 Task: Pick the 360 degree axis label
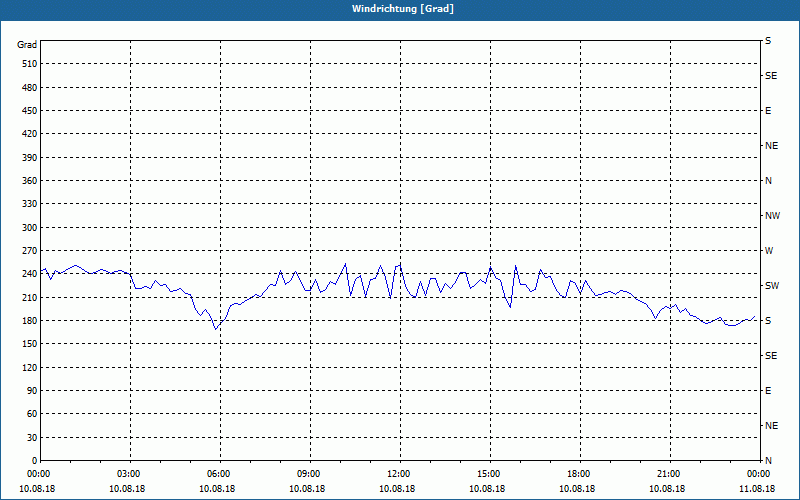[30, 181]
